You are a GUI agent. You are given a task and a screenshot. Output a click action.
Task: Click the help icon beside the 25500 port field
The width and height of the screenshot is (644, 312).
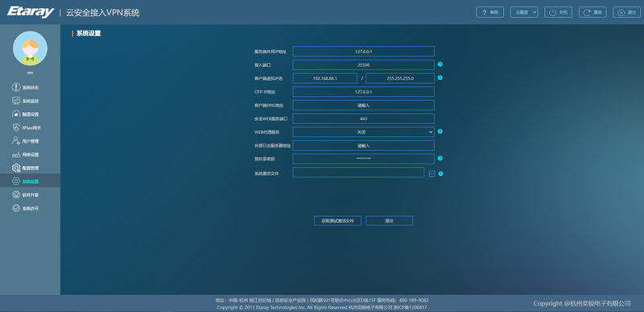(440, 64)
